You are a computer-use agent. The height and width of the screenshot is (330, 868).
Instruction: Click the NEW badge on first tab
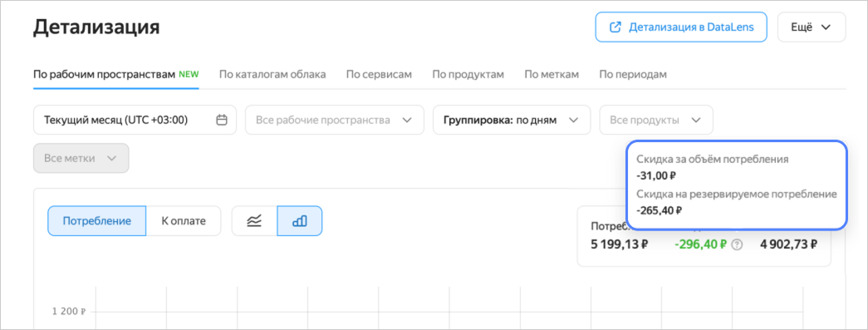(x=189, y=74)
